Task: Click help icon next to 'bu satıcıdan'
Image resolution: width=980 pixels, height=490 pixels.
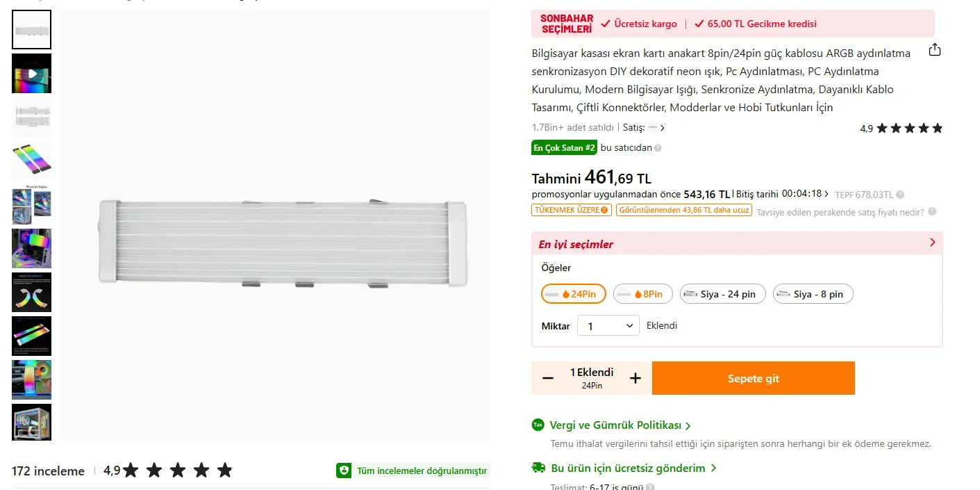Action: pos(658,148)
